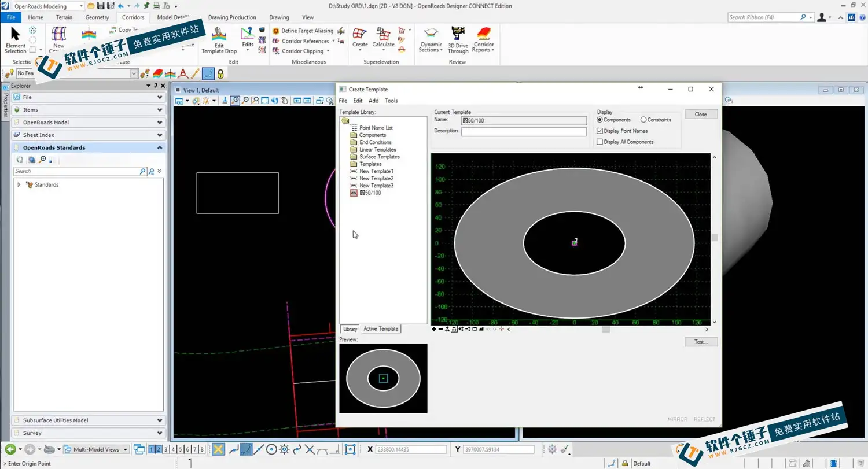868x469 pixels.
Task: Click Zoom In in View 1 toolbar
Action: [x=235, y=101]
